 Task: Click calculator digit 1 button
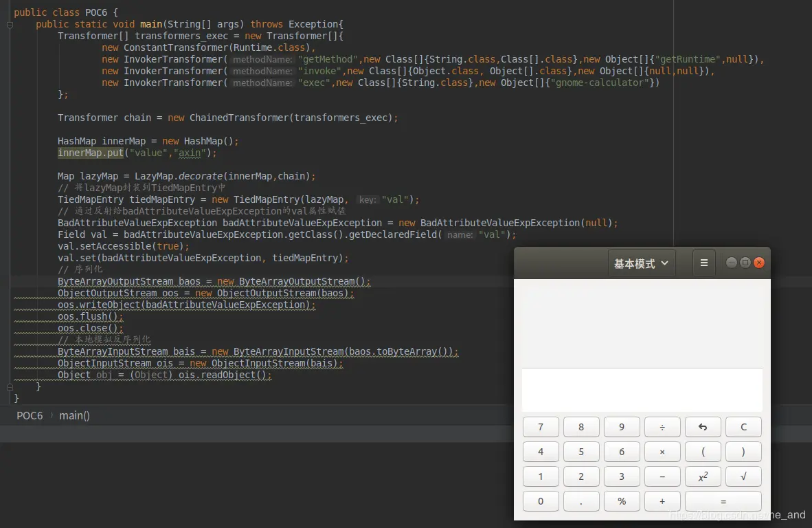coord(541,476)
